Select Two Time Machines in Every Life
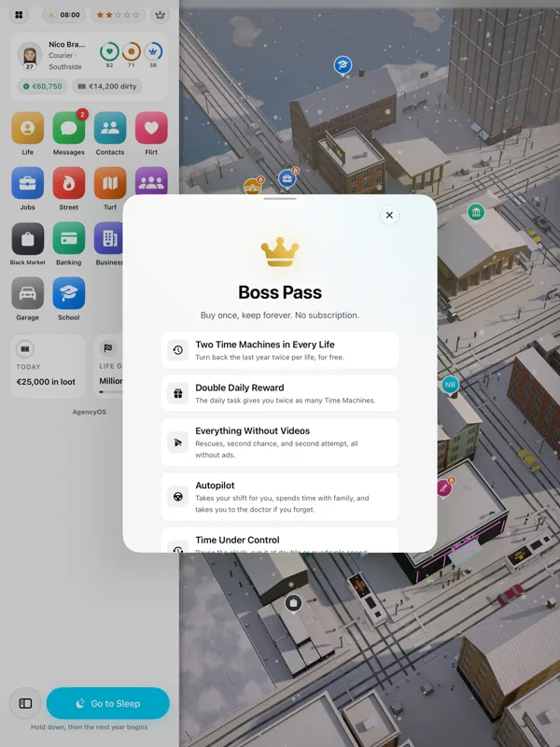 (x=280, y=350)
